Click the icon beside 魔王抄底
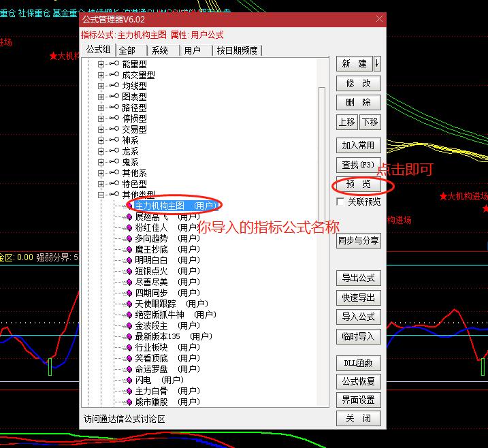This screenshot has height=448, width=488. click(129, 249)
